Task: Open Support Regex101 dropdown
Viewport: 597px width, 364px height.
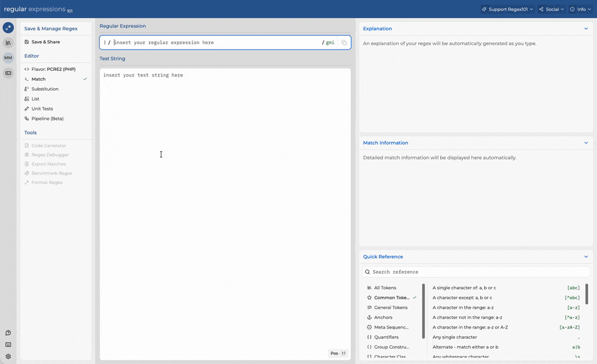Action: tap(507, 9)
